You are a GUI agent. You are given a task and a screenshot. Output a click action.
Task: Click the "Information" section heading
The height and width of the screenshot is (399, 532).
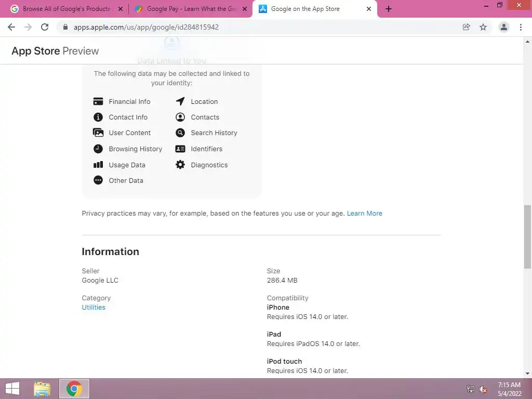coord(110,251)
